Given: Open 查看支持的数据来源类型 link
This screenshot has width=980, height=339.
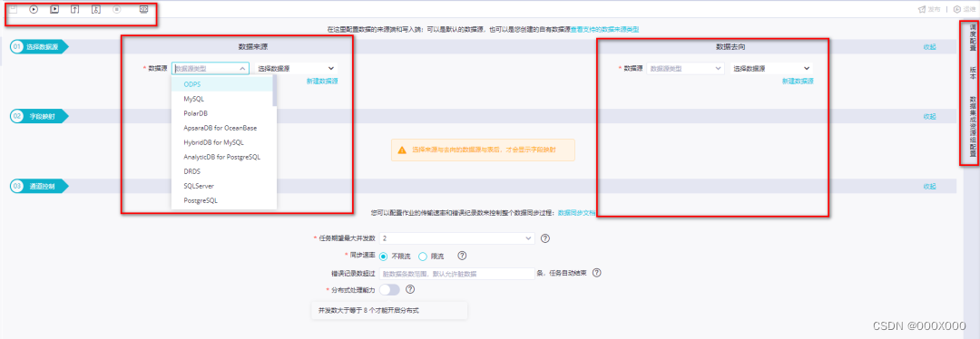Looking at the screenshot, I should (x=604, y=29).
